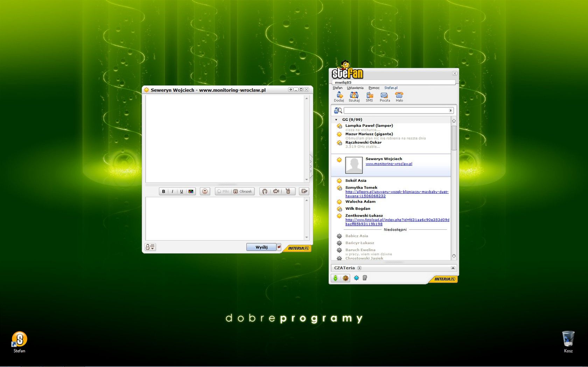Screen dimensions: 588x367
Task: Click the Pliki file send button
Action: pos(223,191)
